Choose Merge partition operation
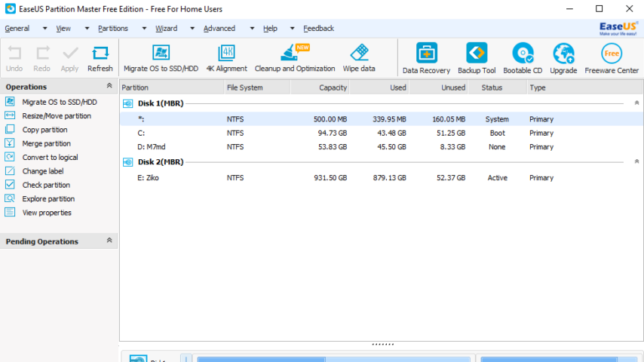Screen dimensions: 644x362 pos(47,143)
